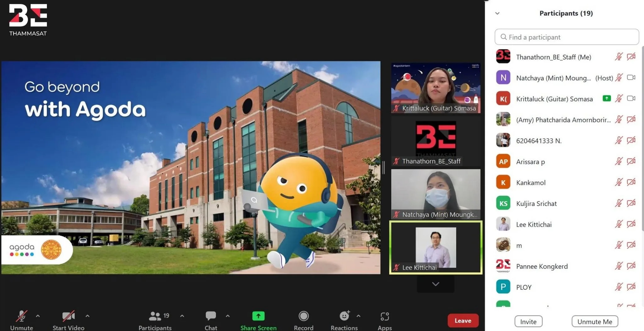Viewport: 644px width, 331px height.
Task: Select Thanathorn_BE_Staff video tile
Action: pos(436,141)
